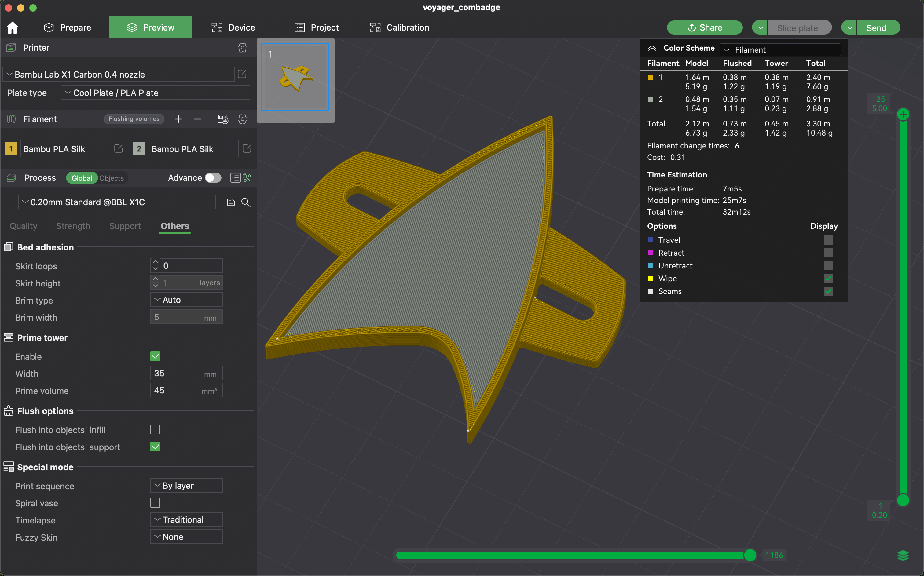This screenshot has width=924, height=576.
Task: Open Flushing volumes dialog
Action: coord(134,119)
